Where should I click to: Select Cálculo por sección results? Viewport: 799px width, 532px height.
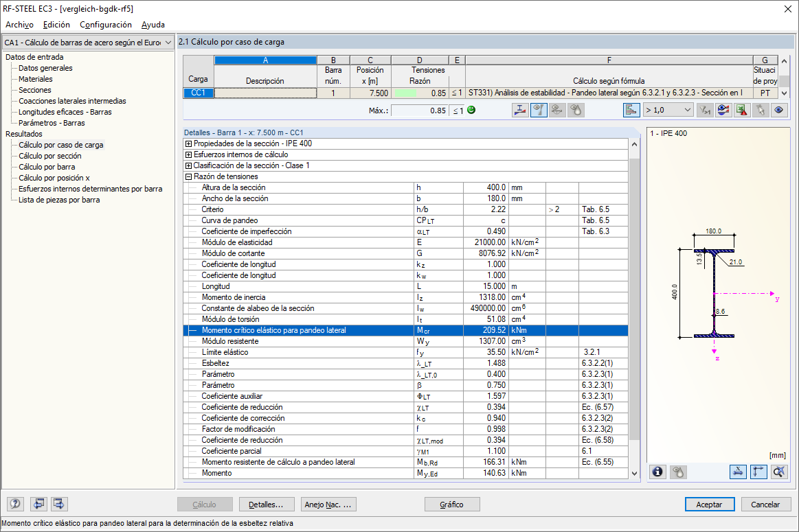(x=50, y=156)
